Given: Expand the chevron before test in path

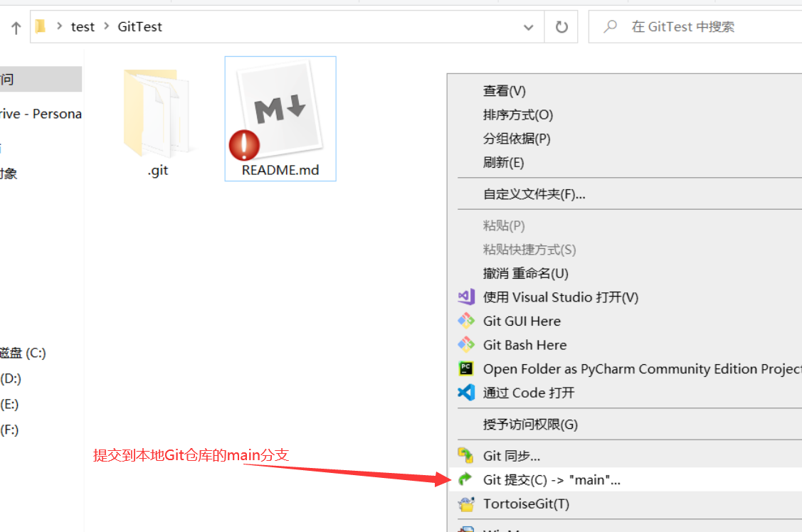Looking at the screenshot, I should [59, 27].
